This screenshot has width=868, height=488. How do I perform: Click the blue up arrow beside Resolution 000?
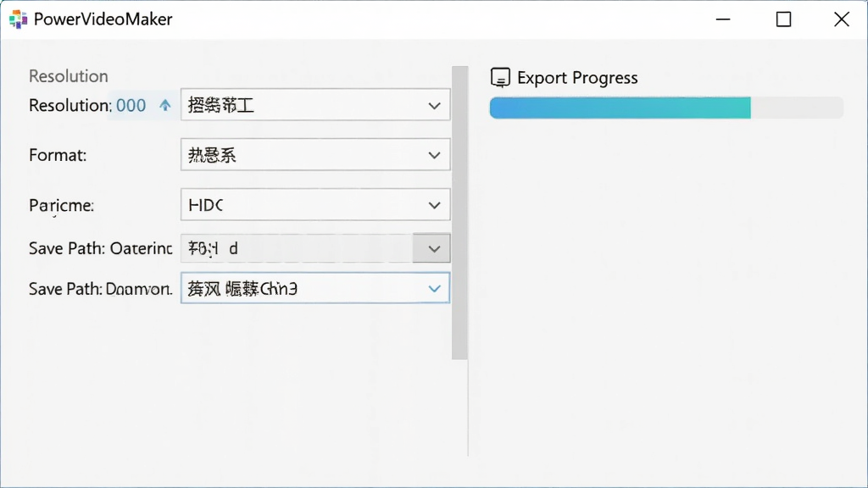(x=165, y=104)
